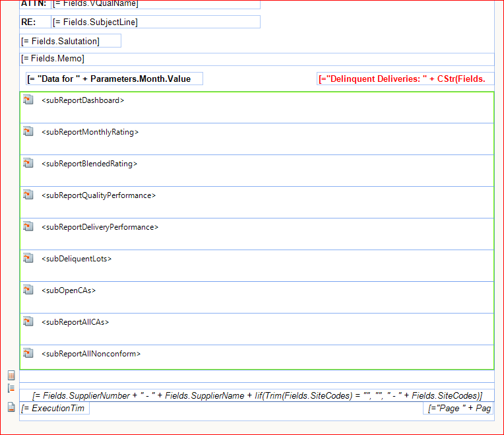This screenshot has height=435, width=504.
Task: Click the <subReportMonthlyRating> label text
Action: tap(90, 132)
